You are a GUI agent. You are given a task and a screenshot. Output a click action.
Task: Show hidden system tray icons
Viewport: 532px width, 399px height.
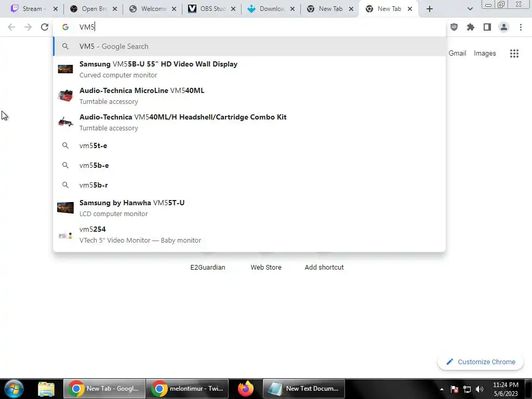pyautogui.click(x=442, y=389)
